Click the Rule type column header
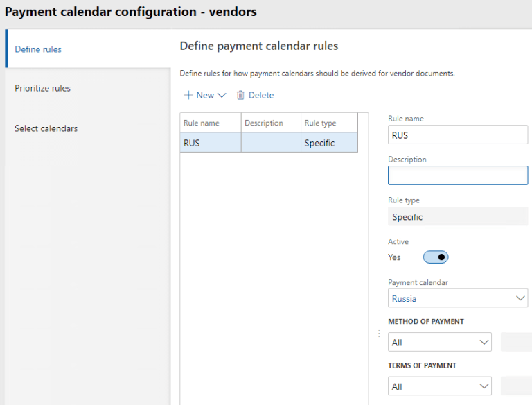 tap(329, 123)
